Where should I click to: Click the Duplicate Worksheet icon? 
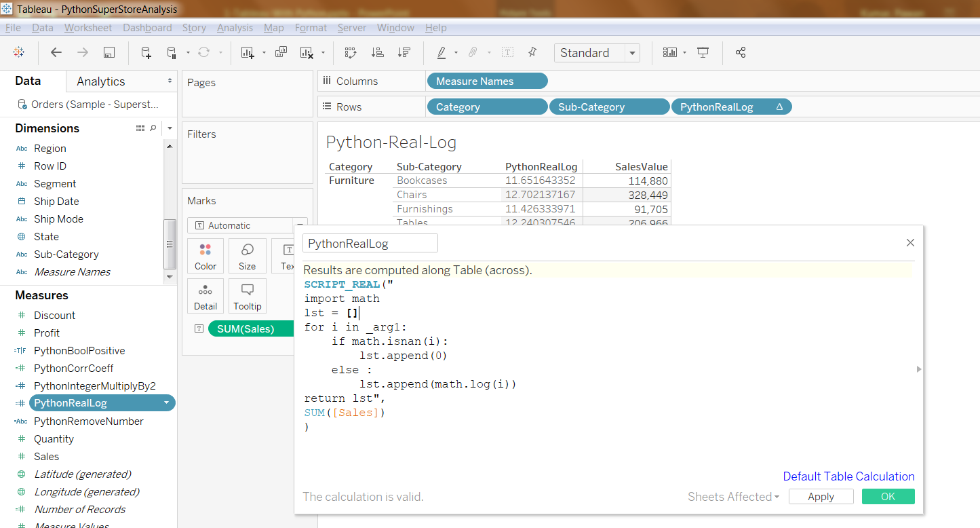coord(281,53)
